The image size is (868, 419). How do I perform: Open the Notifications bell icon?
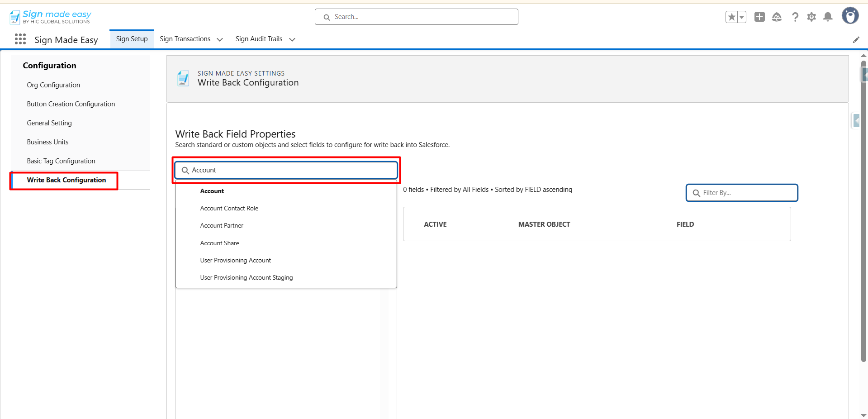tap(828, 17)
